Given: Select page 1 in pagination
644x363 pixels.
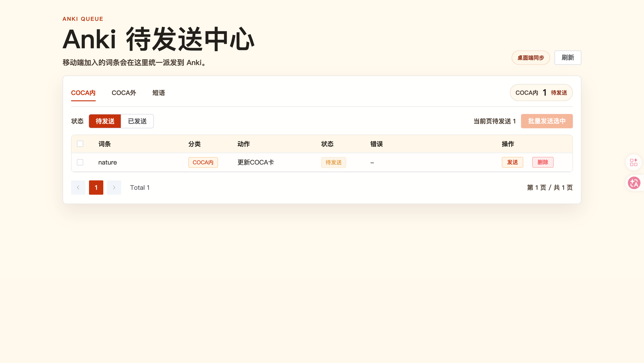Looking at the screenshot, I should [96, 187].
